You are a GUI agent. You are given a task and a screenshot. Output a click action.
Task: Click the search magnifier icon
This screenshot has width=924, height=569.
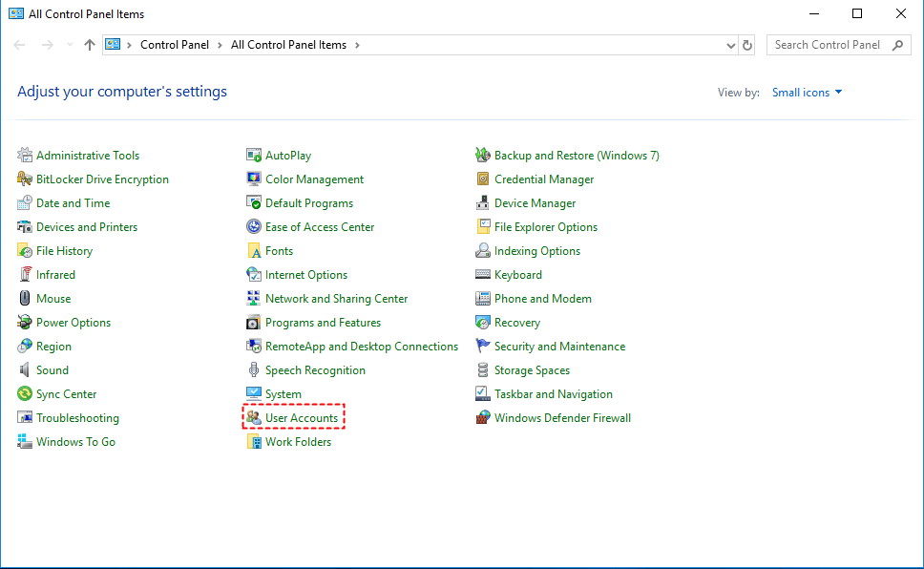tap(898, 45)
